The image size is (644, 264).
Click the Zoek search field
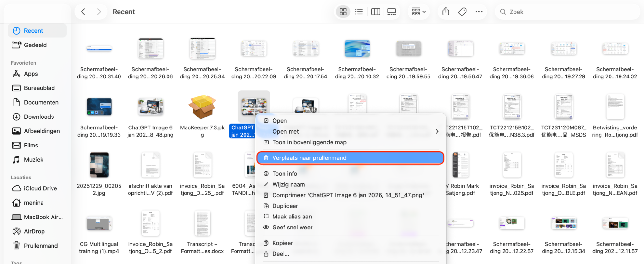tap(567, 12)
